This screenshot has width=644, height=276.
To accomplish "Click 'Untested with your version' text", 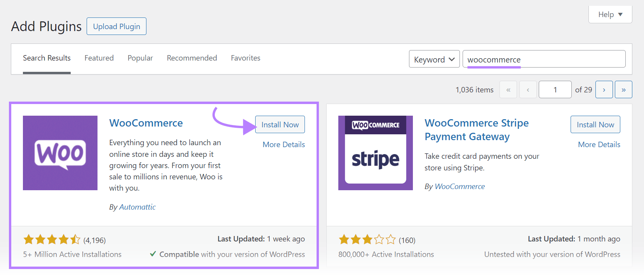I will pyautogui.click(x=552, y=254).
